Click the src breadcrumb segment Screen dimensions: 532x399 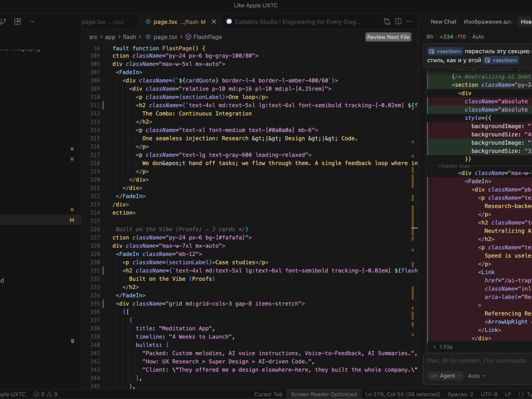tap(93, 37)
